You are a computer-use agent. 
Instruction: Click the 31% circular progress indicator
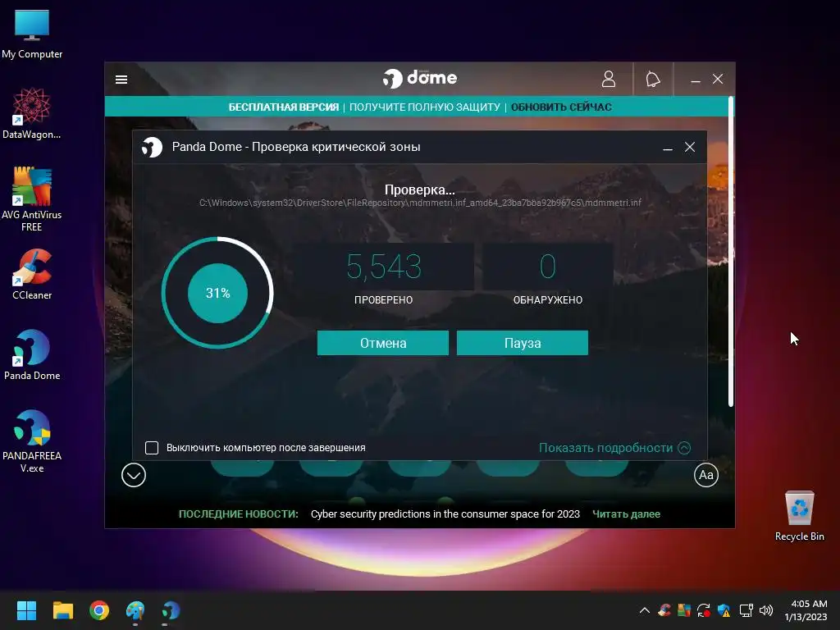click(217, 293)
